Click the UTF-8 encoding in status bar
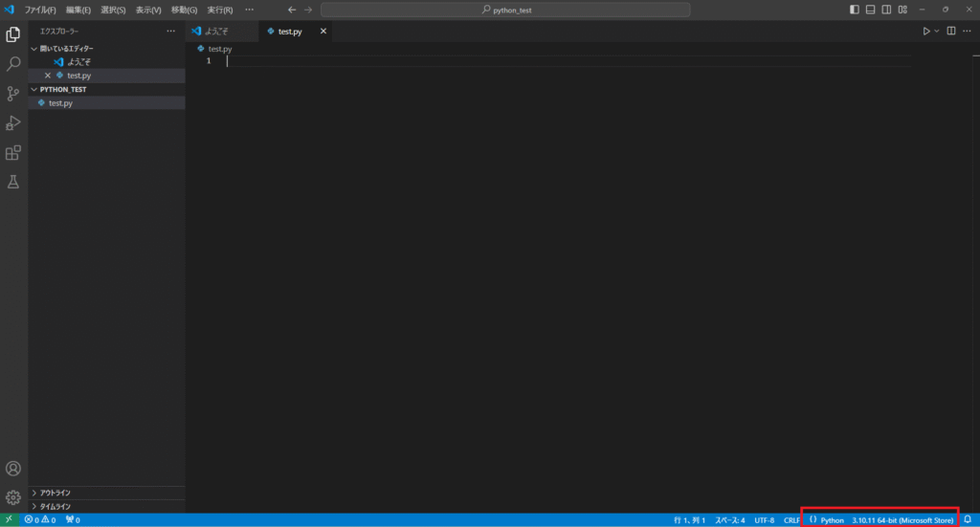 [764, 520]
